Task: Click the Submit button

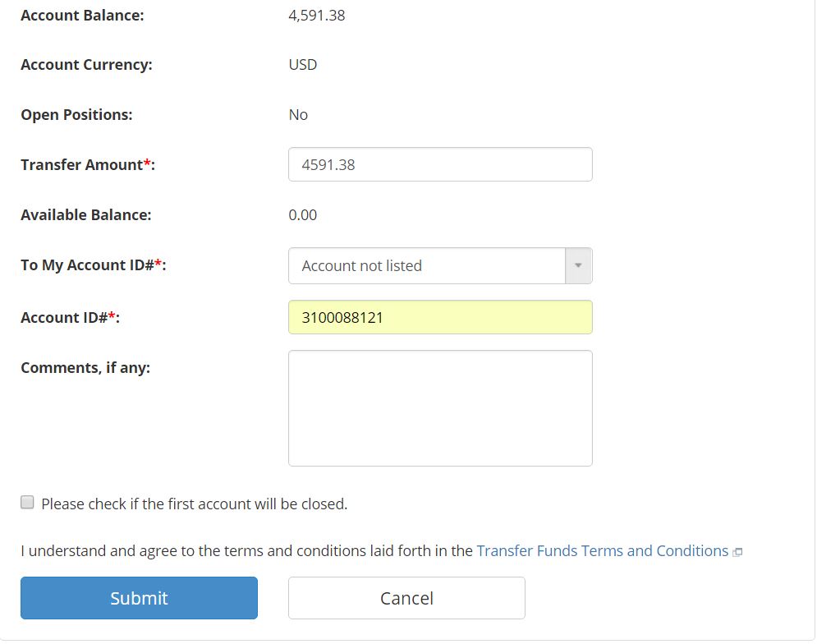Action: pyautogui.click(x=139, y=598)
